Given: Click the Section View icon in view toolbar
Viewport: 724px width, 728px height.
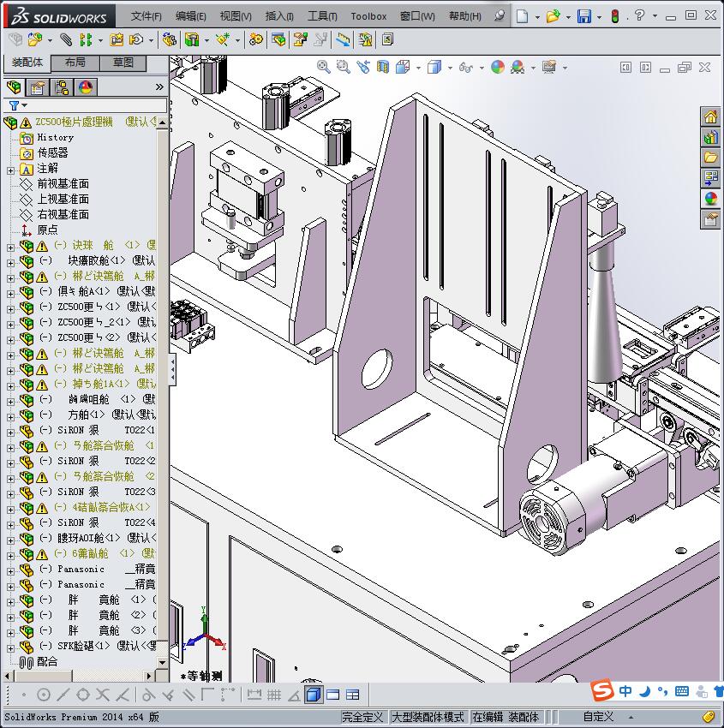Looking at the screenshot, I should point(383,67).
